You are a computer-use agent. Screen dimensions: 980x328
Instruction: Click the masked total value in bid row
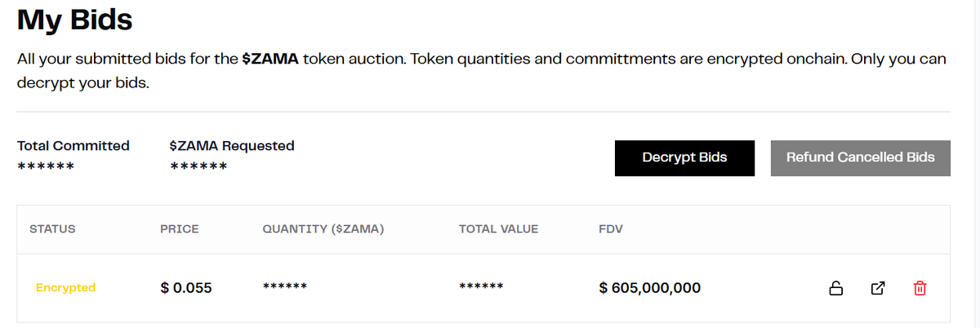click(x=481, y=287)
